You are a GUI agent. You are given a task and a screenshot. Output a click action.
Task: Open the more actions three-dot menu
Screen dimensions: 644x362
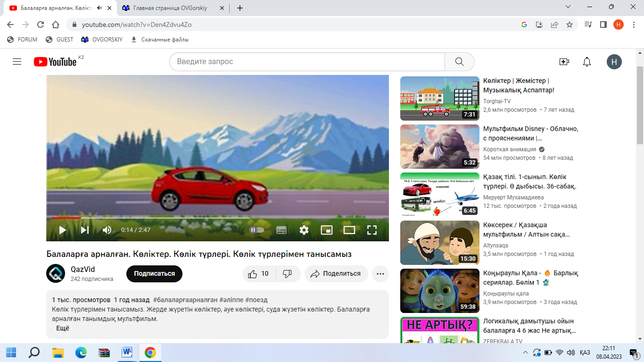click(380, 274)
